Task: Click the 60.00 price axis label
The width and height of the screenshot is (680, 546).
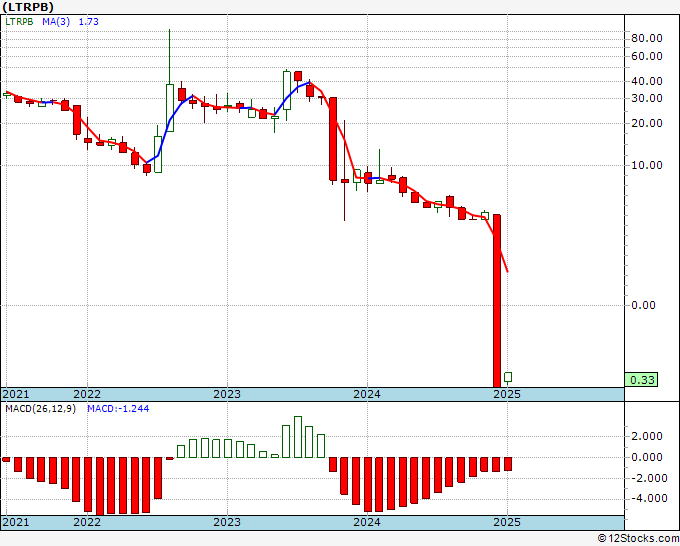Action: click(x=647, y=56)
